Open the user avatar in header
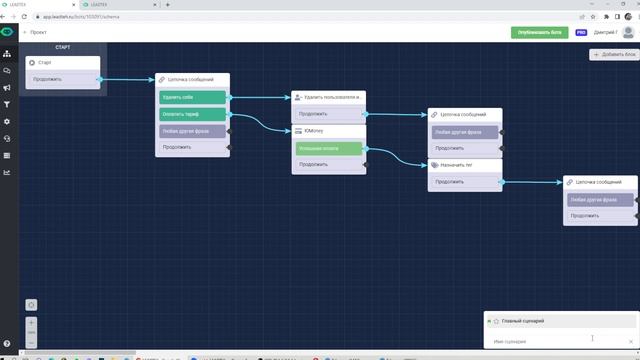Image resolution: width=640 pixels, height=360 pixels. pyautogui.click(x=628, y=32)
